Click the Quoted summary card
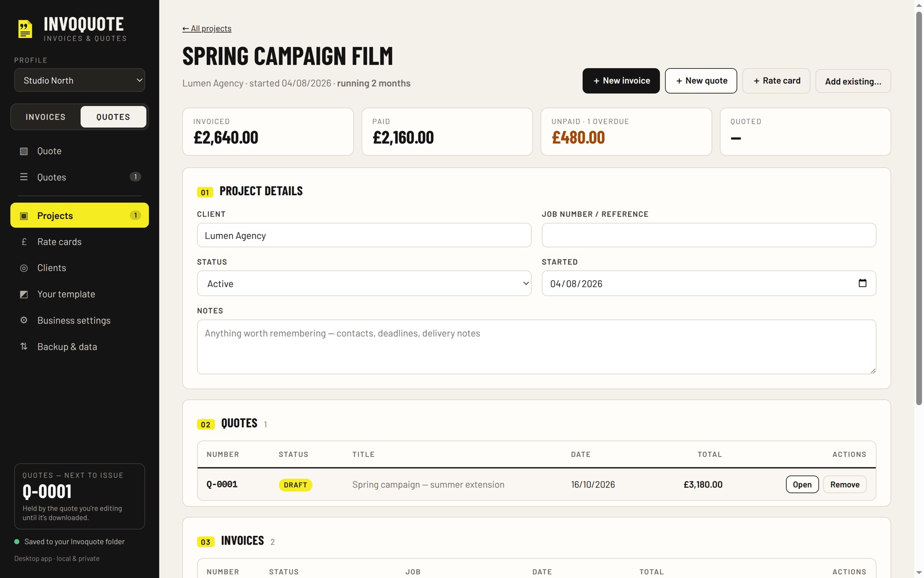 [x=805, y=132]
